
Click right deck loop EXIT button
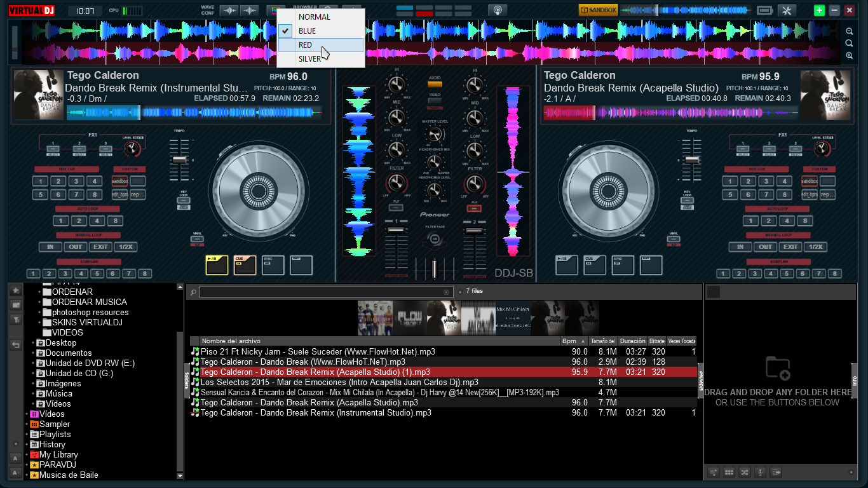pyautogui.click(x=790, y=247)
